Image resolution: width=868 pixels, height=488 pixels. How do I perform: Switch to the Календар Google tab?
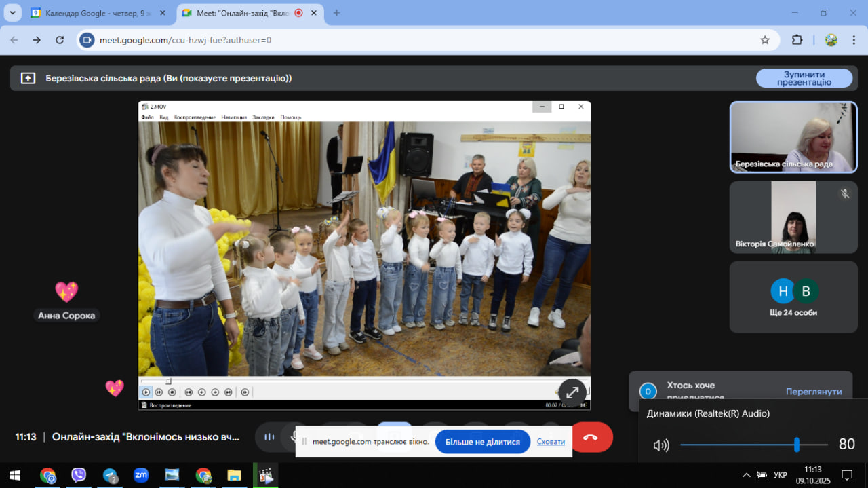[x=95, y=13]
